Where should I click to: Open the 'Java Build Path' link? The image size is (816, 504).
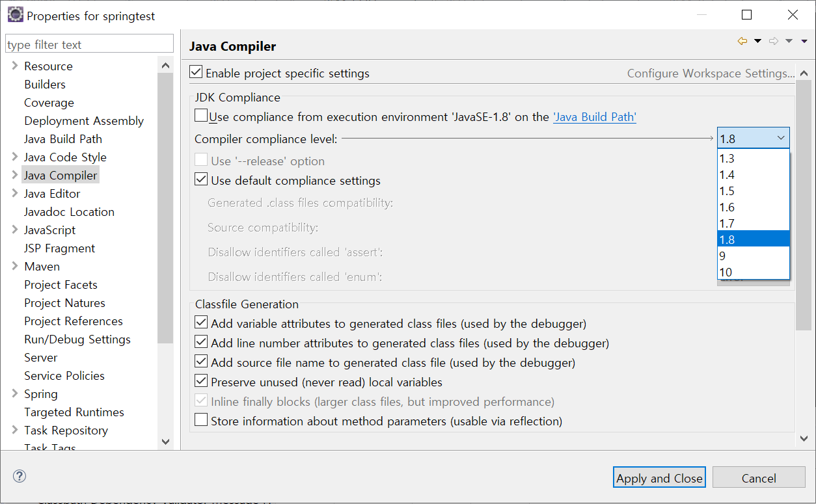pos(594,117)
